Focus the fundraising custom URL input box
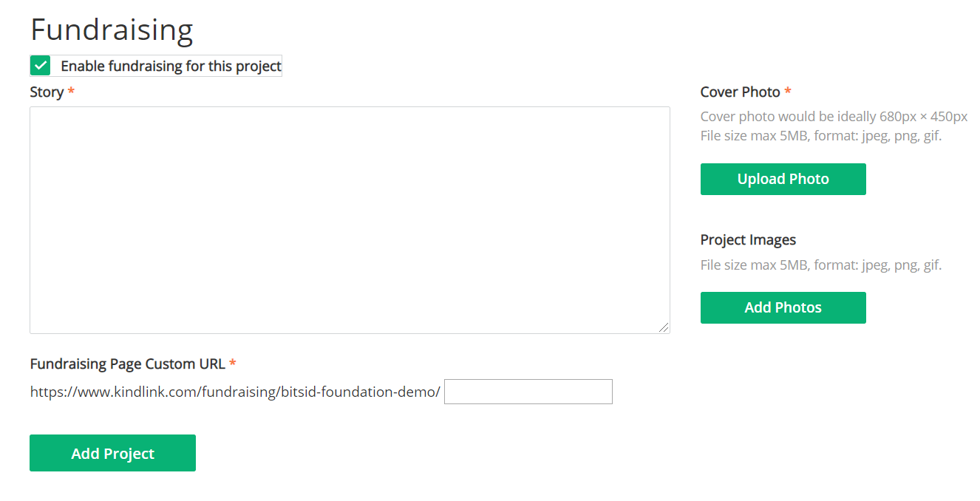 (x=528, y=392)
